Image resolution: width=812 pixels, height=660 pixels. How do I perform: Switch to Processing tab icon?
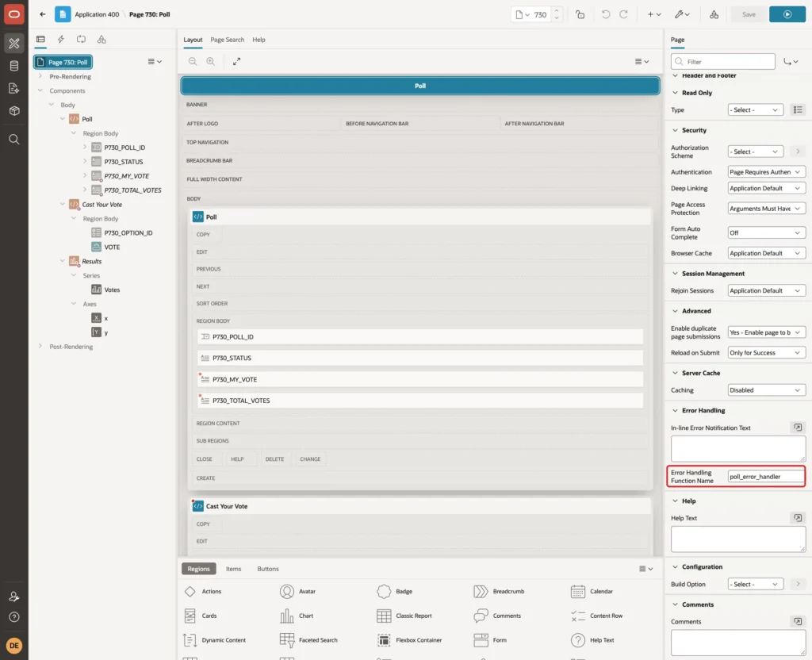(82, 40)
